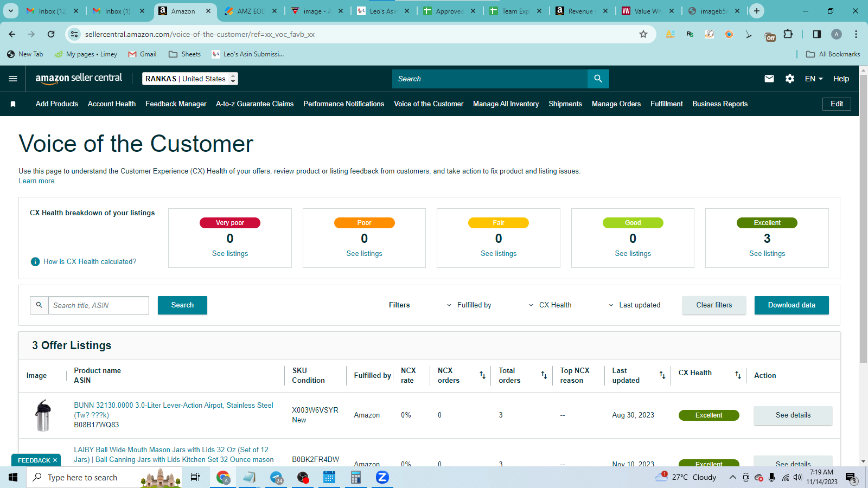Click Download data
Viewport: 868px width, 488px height.
792,305
